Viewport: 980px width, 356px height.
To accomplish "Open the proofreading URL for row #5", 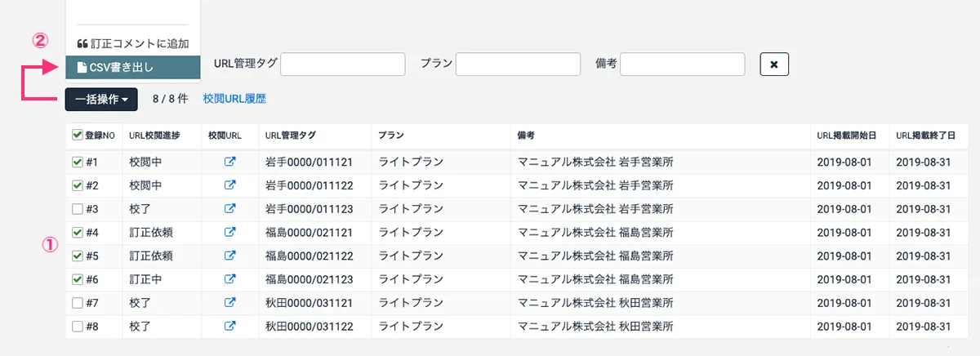I will [x=229, y=256].
